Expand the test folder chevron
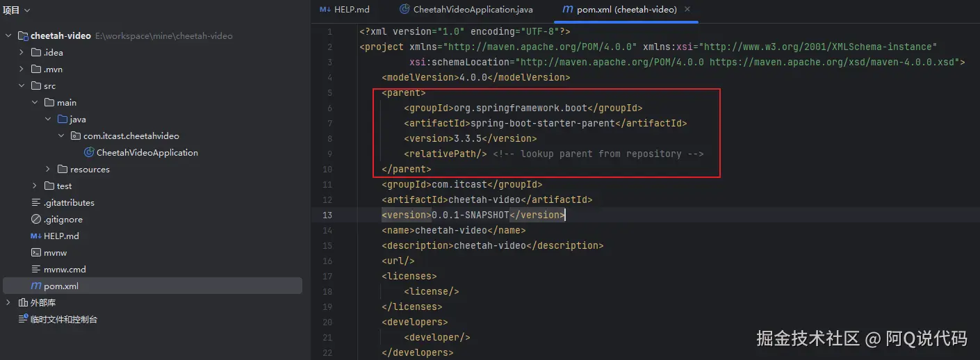980x360 pixels. pos(35,186)
